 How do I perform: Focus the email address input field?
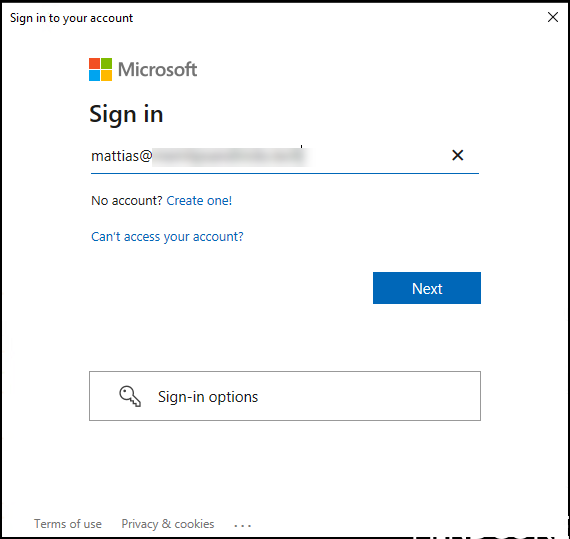tap(285, 156)
